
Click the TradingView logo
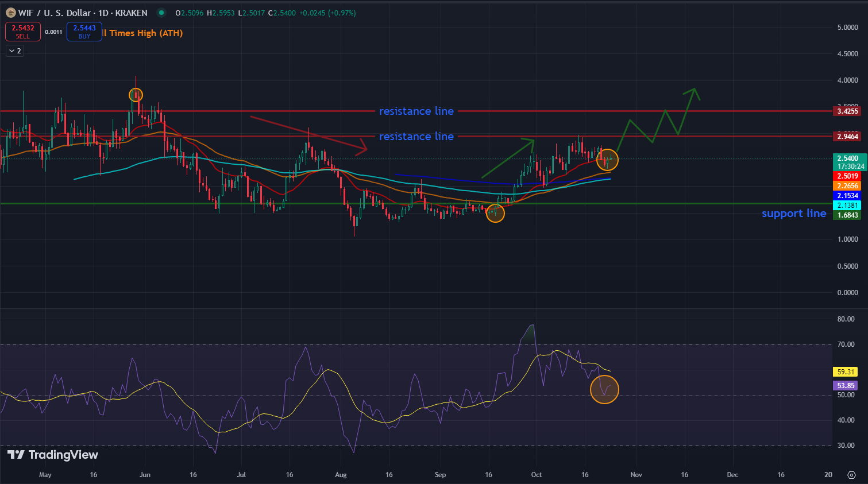[53, 455]
